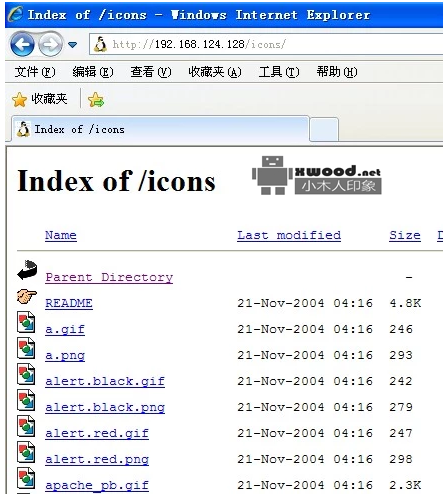Image resolution: width=445 pixels, height=503 pixels.
Task: Click the image icon beside alert.black.png
Action: tap(26, 400)
